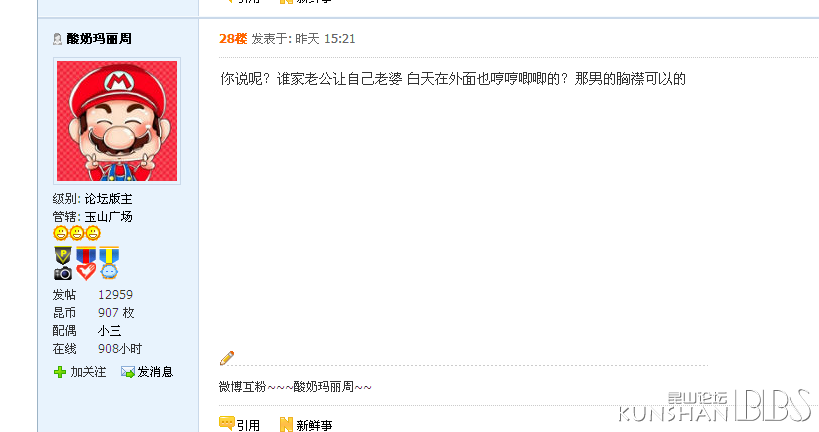
Task: Follow the user via 加关注 link
Action: pos(88,372)
